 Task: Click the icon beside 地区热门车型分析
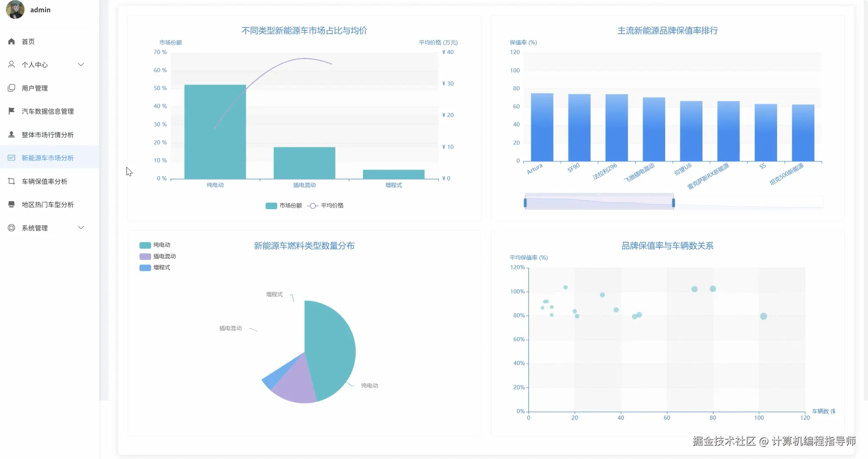pyautogui.click(x=11, y=205)
